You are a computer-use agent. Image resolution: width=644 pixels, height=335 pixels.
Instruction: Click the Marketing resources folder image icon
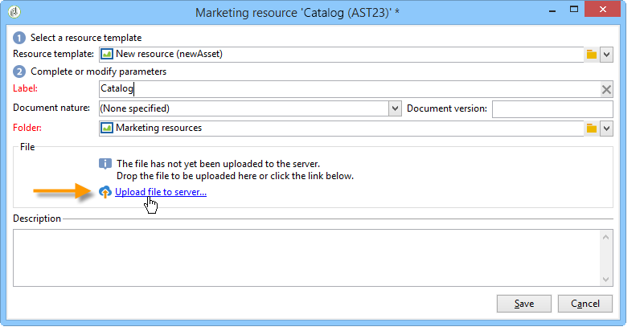tap(107, 128)
